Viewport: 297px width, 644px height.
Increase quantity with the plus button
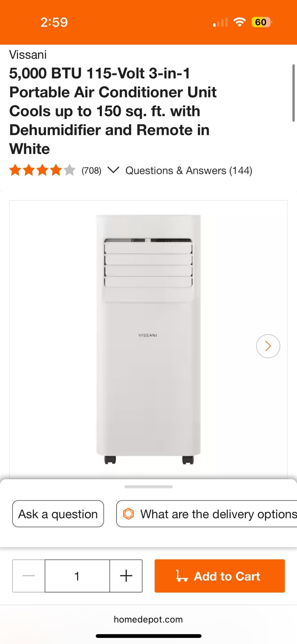126,576
